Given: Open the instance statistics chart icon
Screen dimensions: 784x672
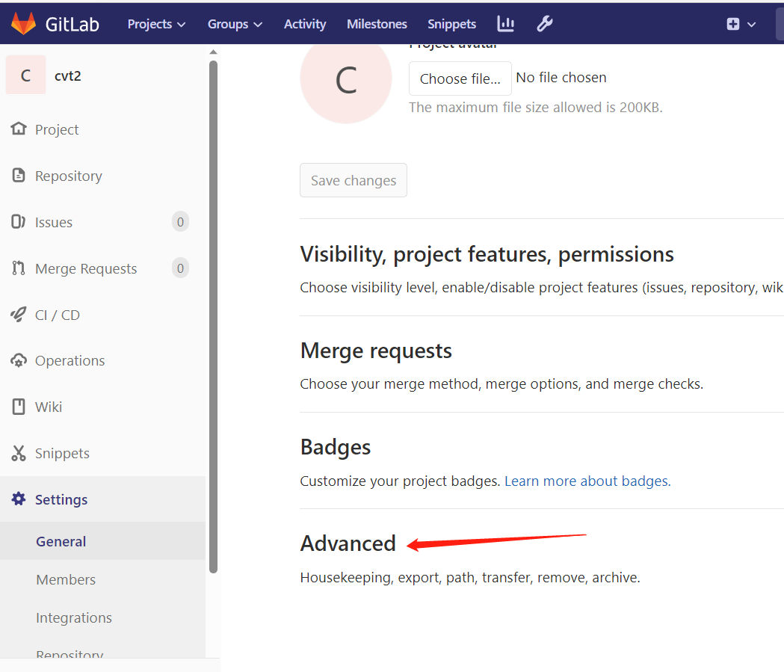Looking at the screenshot, I should (x=506, y=24).
